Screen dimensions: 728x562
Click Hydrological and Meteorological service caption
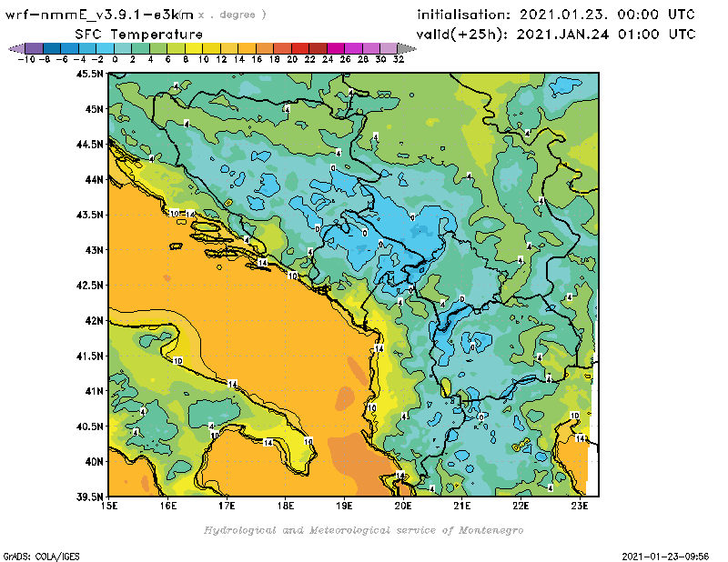363,530
